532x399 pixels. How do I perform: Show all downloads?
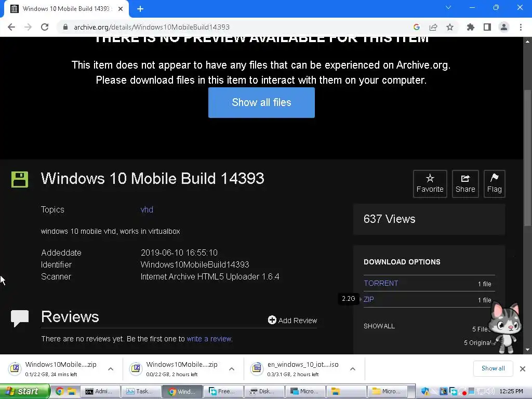coord(493,368)
